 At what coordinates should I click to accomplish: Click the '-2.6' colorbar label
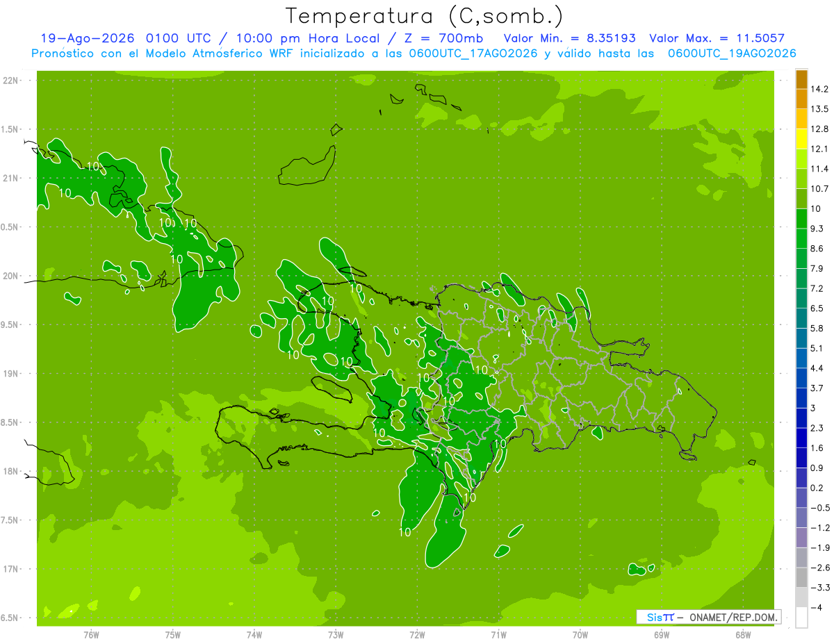pyautogui.click(x=819, y=568)
